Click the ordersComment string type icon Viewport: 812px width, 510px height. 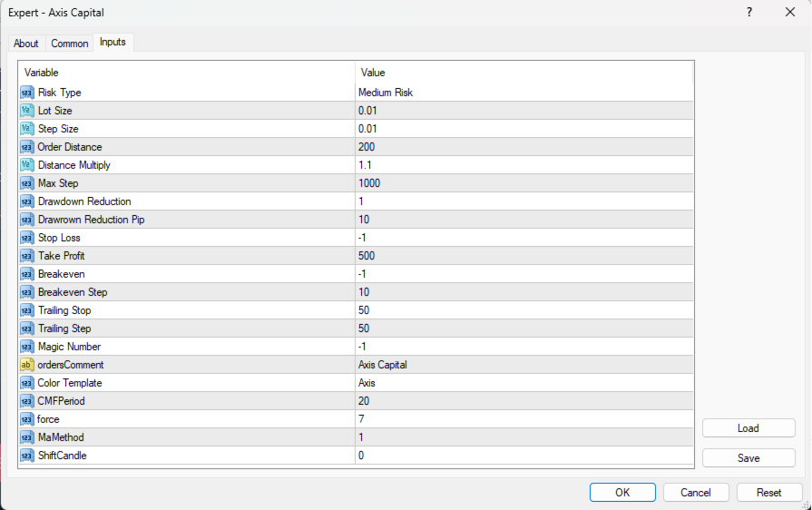pos(27,365)
